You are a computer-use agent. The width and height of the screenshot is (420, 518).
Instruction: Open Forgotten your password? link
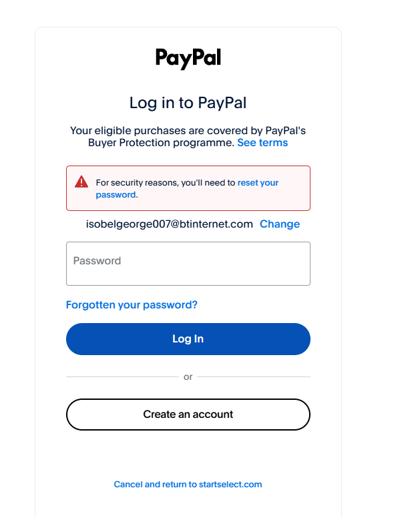(x=132, y=305)
